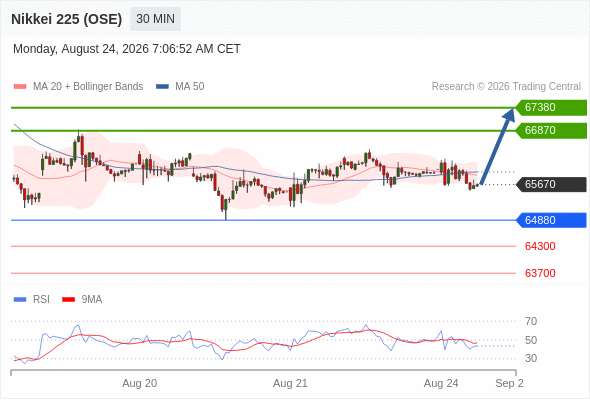The height and width of the screenshot is (400, 590).
Task: Click the 30 MIN timeframe badge
Action: tap(155, 19)
